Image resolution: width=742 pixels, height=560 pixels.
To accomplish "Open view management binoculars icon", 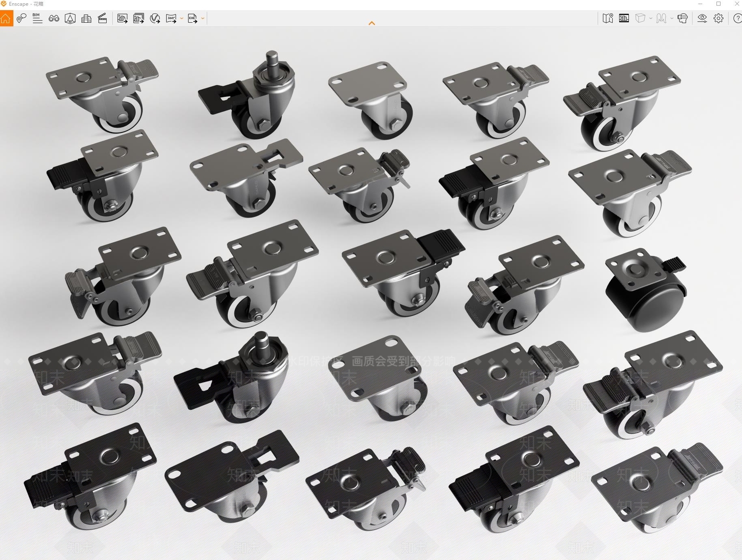I will tap(54, 19).
